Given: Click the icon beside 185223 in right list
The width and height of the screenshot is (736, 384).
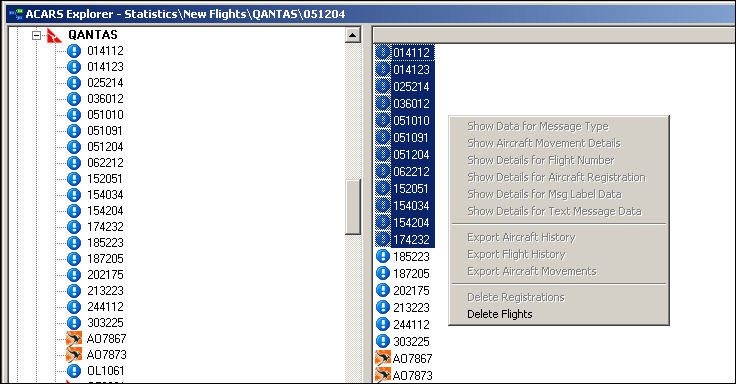Looking at the screenshot, I should (383, 256).
